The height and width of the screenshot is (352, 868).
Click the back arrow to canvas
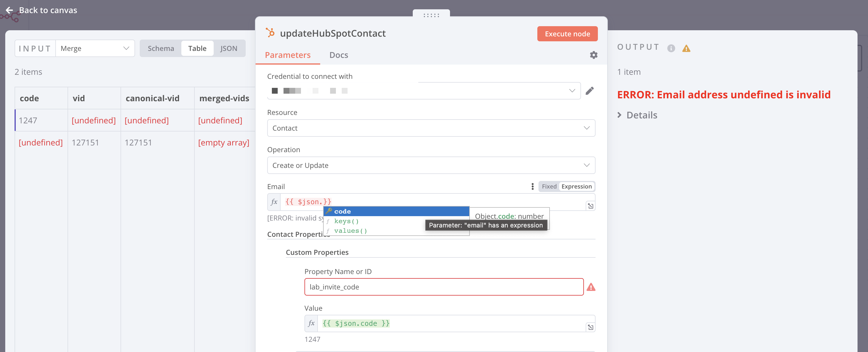tap(9, 10)
